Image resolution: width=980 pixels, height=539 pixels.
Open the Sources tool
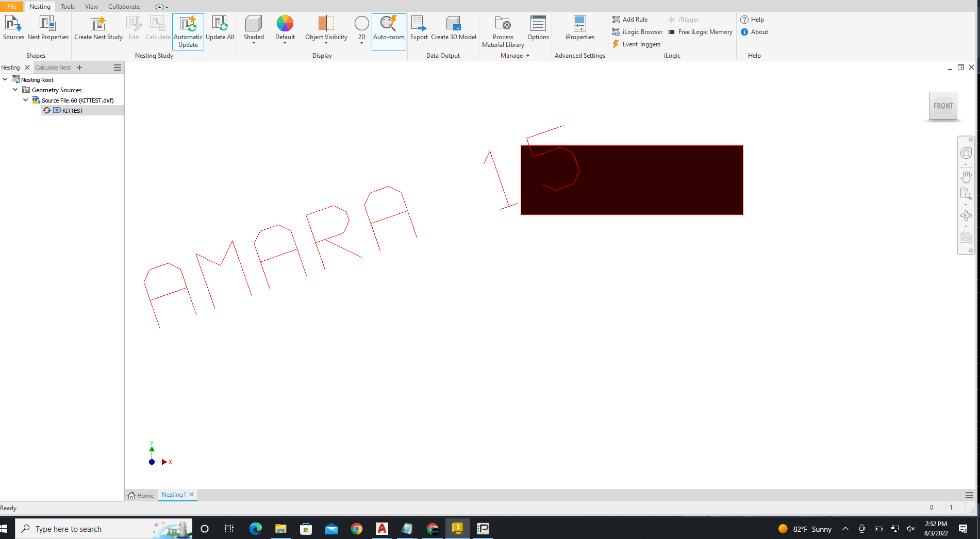13,28
